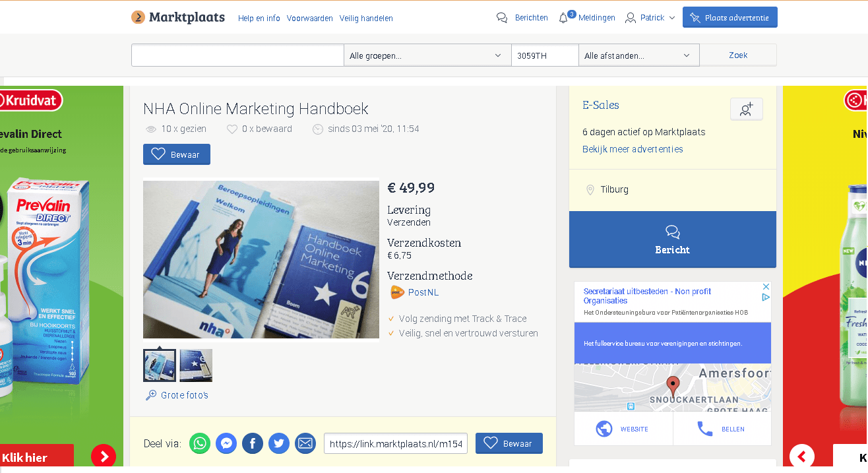Image resolution: width=868 pixels, height=473 pixels.
Task: Follow seller E-Sales with add-person icon
Action: [747, 110]
